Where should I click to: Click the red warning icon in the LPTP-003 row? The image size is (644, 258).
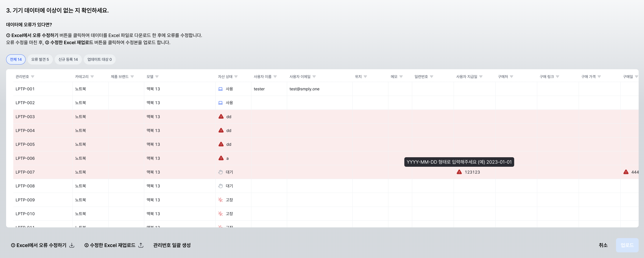[221, 117]
